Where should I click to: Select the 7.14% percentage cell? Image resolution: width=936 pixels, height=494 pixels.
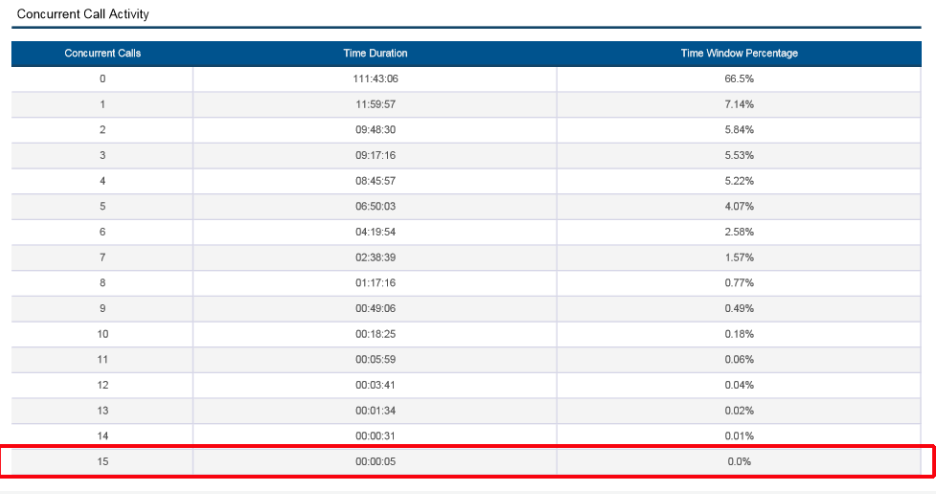(739, 104)
